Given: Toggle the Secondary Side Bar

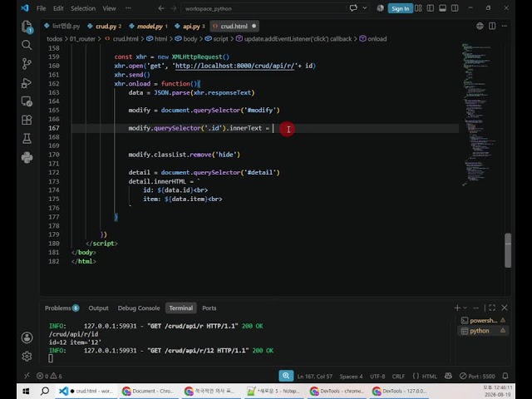Looking at the screenshot, I should (455, 8).
